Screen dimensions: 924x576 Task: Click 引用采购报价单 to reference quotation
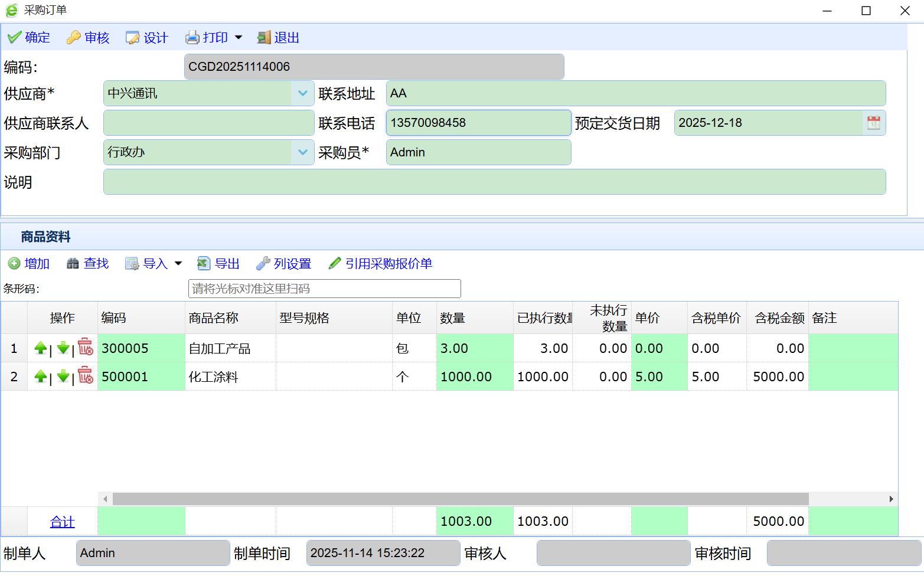(381, 264)
